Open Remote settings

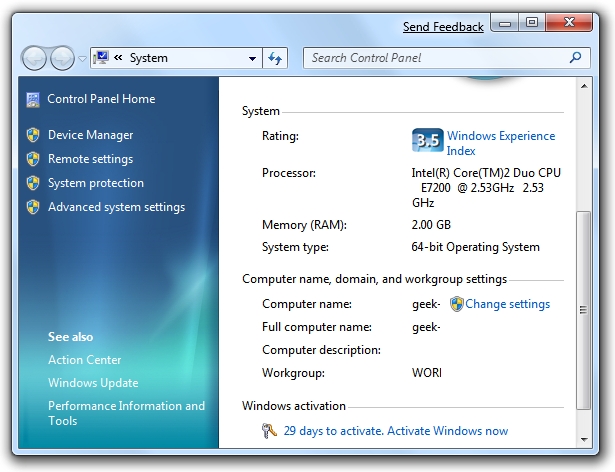91,159
